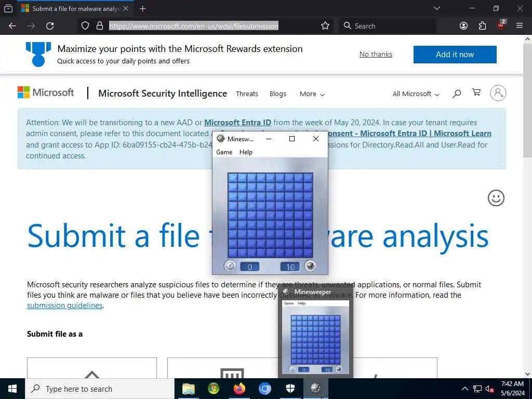The image size is (532, 399).
Task: Reload the page with refresh icon
Action: tap(50, 26)
